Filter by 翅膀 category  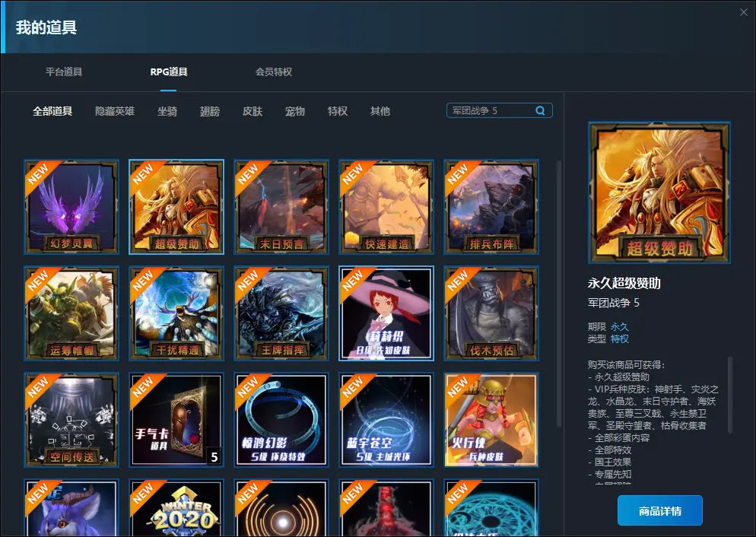pyautogui.click(x=210, y=111)
